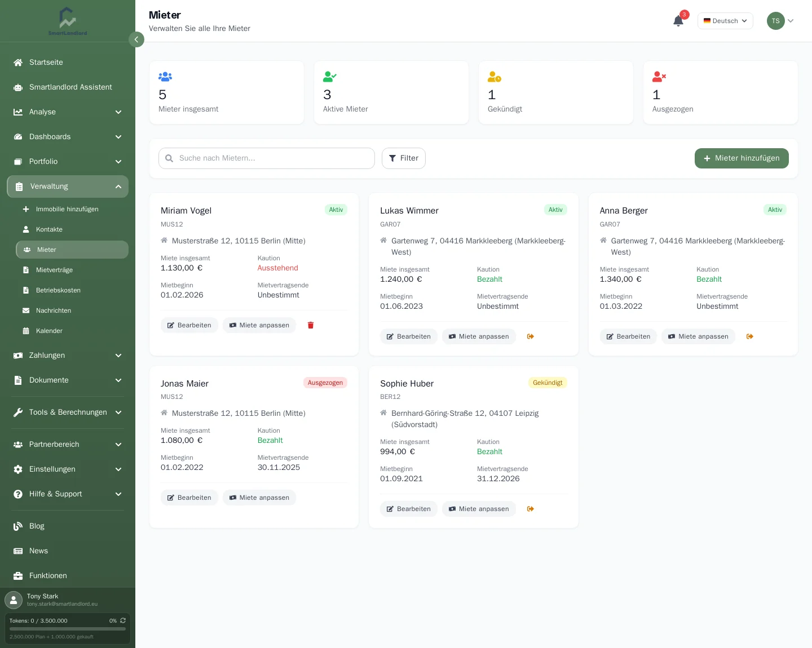
Task: Click move-out icon on Lukas Wimmer card
Action: [531, 336]
